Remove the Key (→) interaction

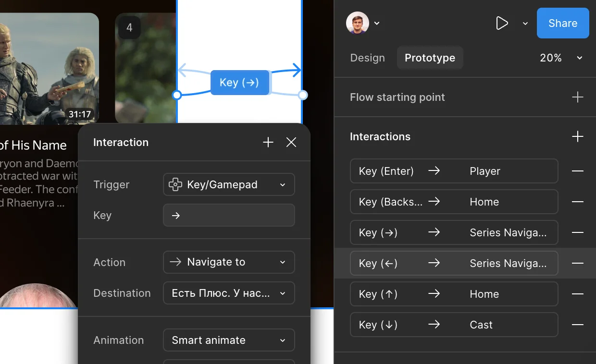point(578,232)
